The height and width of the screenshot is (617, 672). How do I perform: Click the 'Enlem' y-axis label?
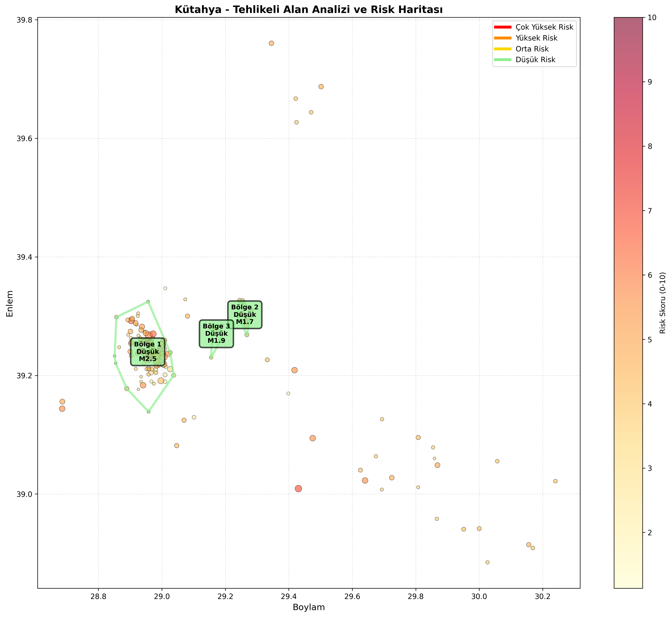pos(10,303)
